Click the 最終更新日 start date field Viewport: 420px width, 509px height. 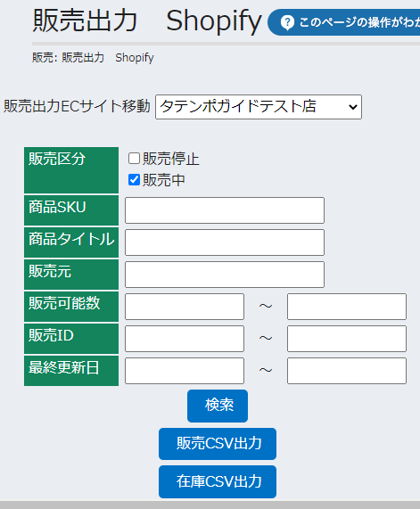tap(185, 371)
